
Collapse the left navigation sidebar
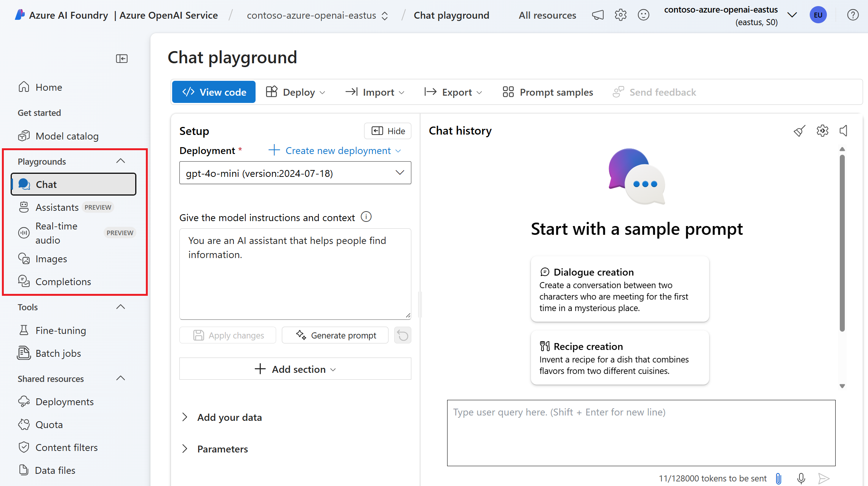121,59
